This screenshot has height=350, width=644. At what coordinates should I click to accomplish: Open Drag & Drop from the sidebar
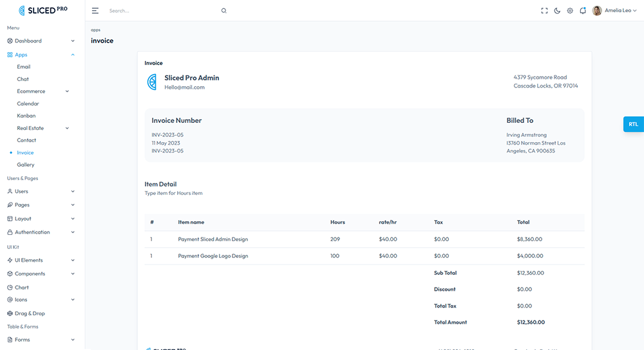click(30, 313)
